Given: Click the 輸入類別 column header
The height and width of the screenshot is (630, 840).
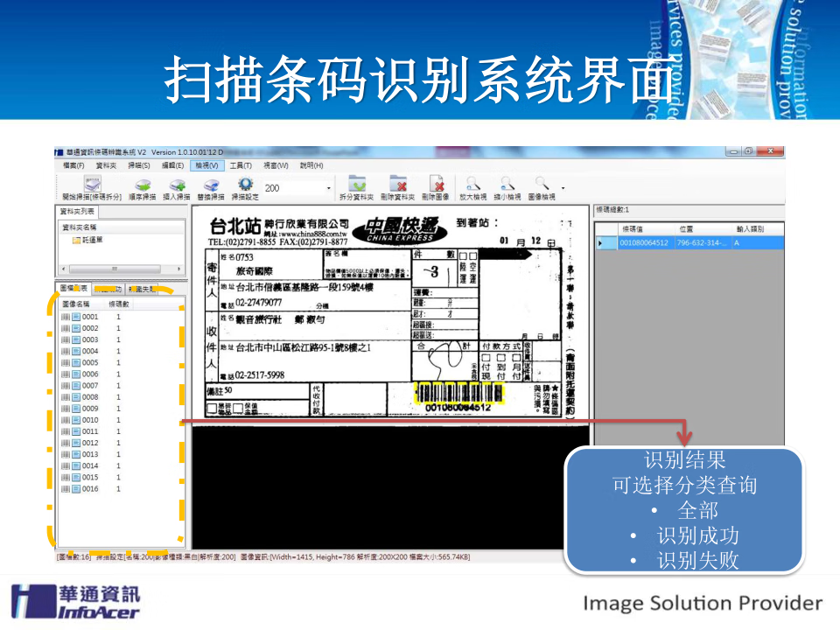Looking at the screenshot, I should (751, 228).
